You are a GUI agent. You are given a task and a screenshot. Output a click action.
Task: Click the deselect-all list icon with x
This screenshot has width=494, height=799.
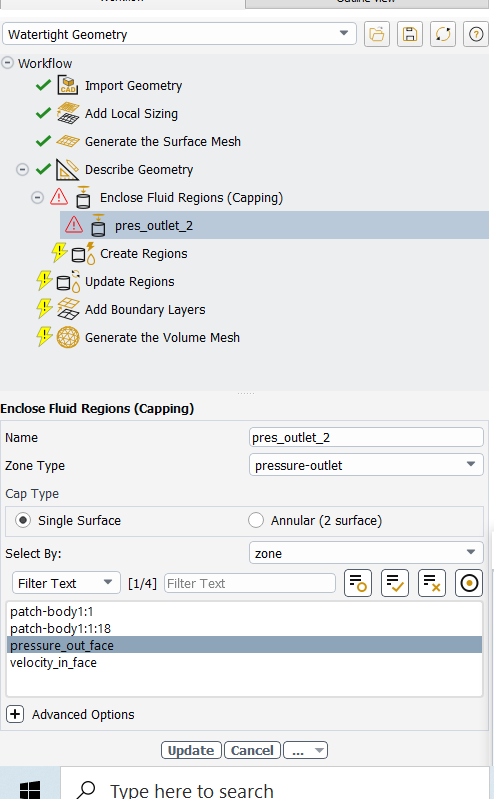(432, 583)
